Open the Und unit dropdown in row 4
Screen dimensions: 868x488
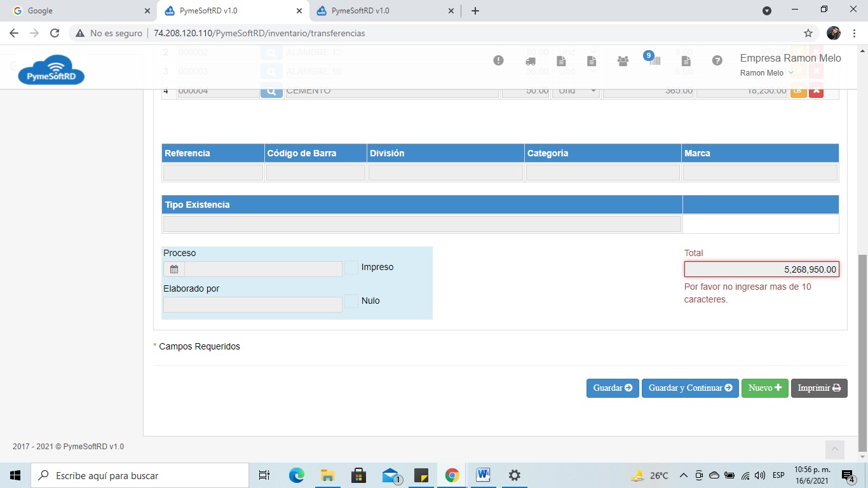tap(576, 91)
